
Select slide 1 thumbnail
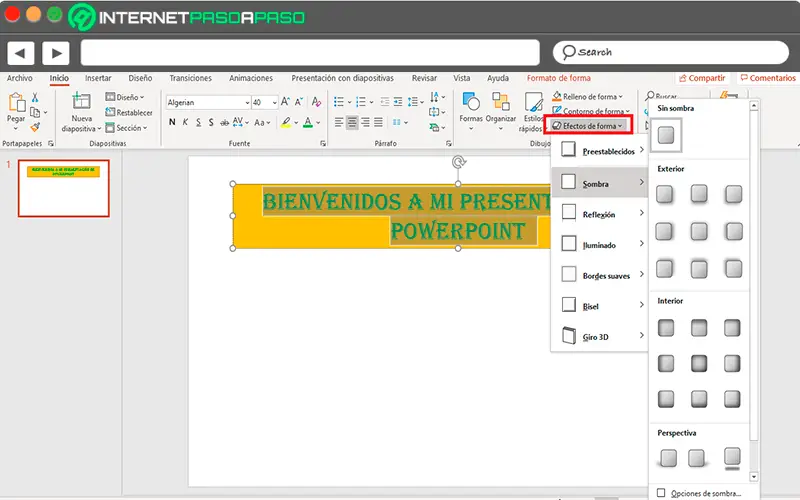pyautogui.click(x=65, y=187)
